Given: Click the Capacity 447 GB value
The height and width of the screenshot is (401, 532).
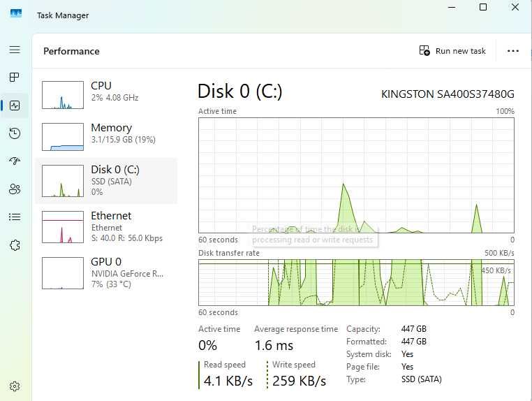Looking at the screenshot, I should [x=413, y=329].
